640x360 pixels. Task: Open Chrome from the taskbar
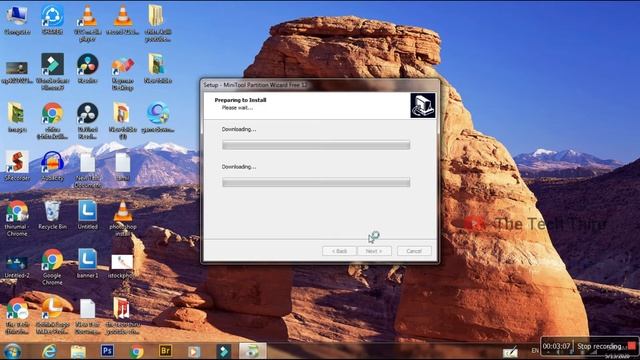tap(136, 351)
